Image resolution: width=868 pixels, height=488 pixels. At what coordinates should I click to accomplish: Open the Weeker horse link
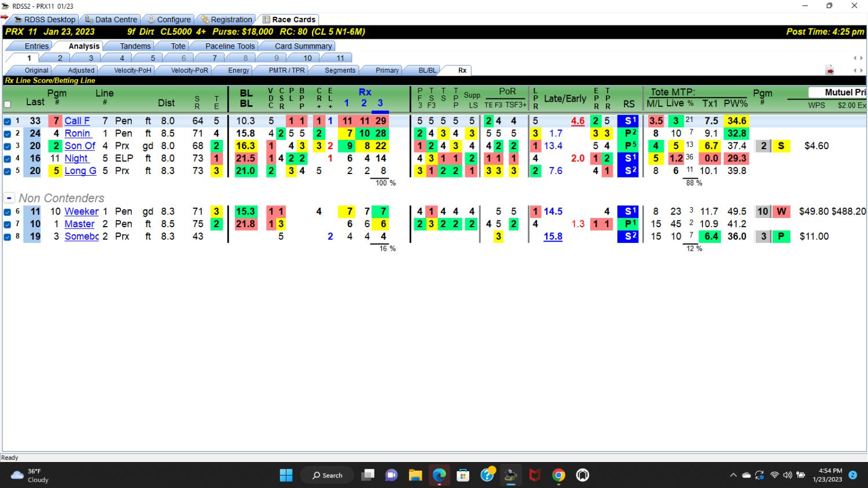click(x=81, y=212)
